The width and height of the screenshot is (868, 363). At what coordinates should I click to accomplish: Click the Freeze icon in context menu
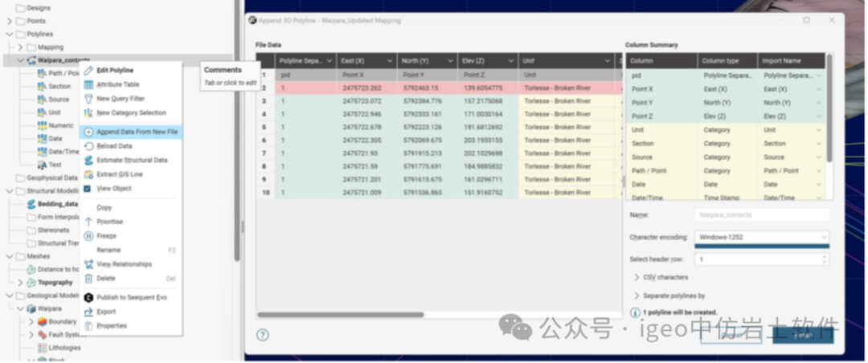click(88, 236)
